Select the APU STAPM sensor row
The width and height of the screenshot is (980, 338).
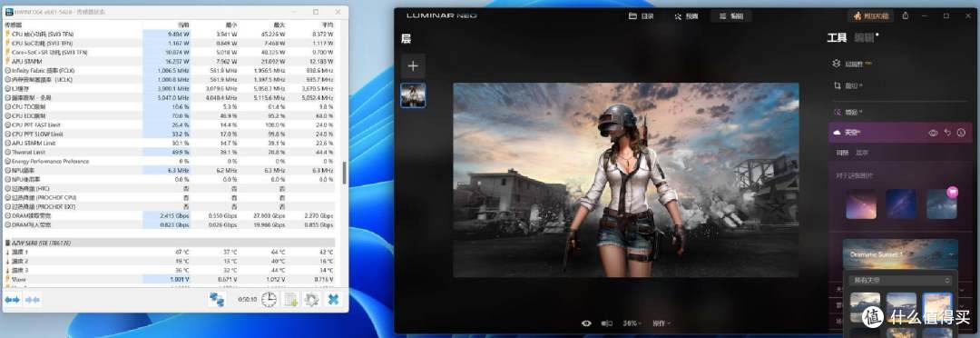tap(169, 62)
